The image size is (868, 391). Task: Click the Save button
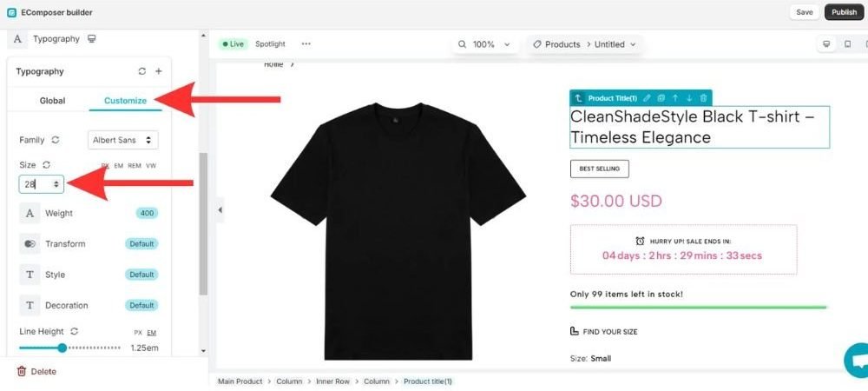pos(805,12)
